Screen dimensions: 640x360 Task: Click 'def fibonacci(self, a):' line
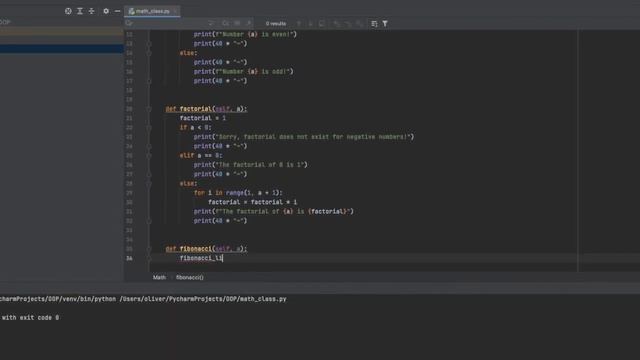[206, 249]
